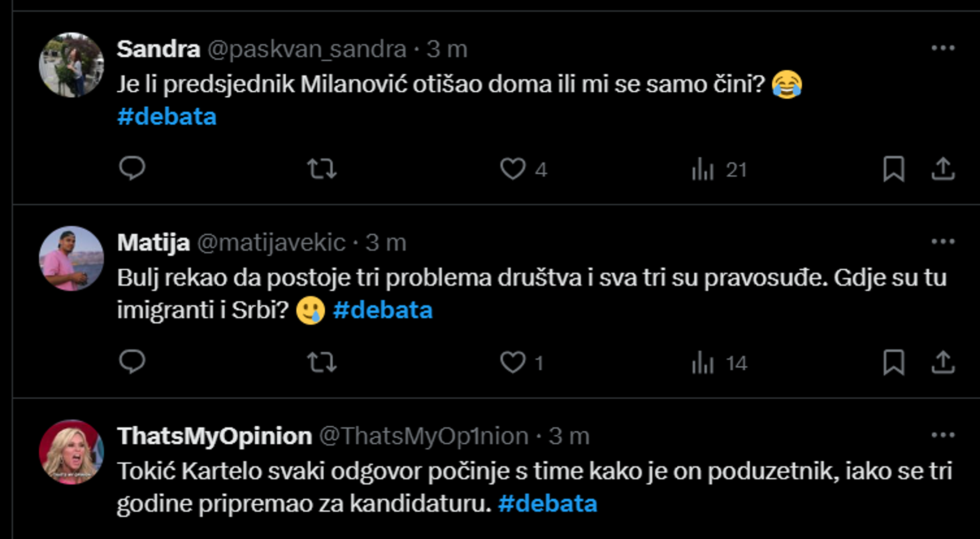Screen dimensions: 980x539
Task: Open #debata hashtag in ThatsMyOpinion's tweet
Action: 547,504
